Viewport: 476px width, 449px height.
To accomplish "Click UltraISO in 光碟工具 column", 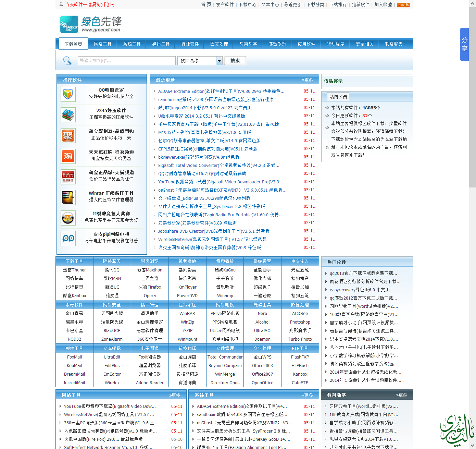I will click(x=262, y=330).
